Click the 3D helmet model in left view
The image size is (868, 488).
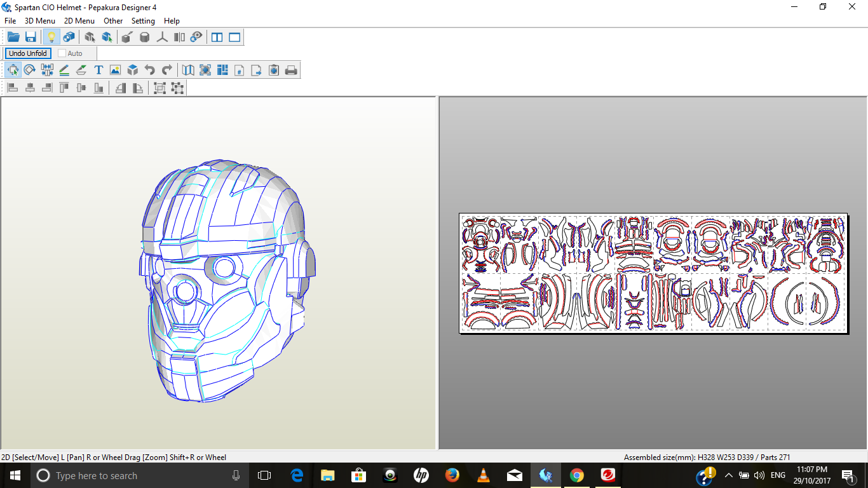[227, 280]
